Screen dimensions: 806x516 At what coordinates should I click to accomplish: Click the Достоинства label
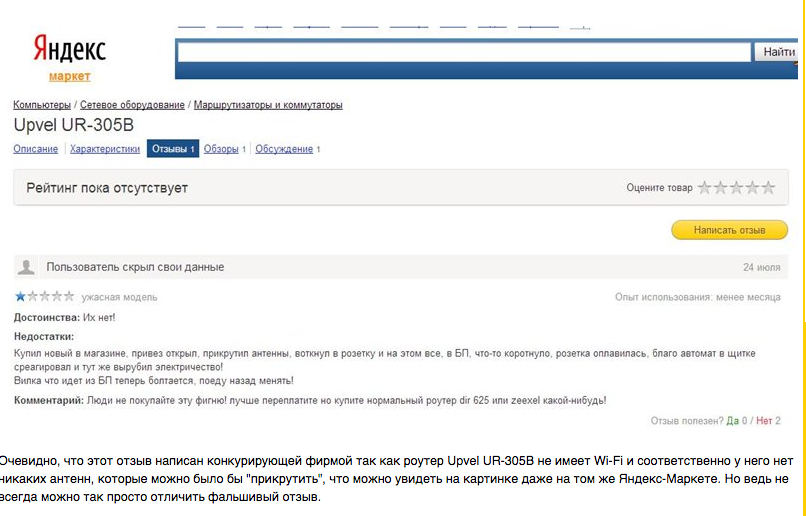click(x=47, y=318)
